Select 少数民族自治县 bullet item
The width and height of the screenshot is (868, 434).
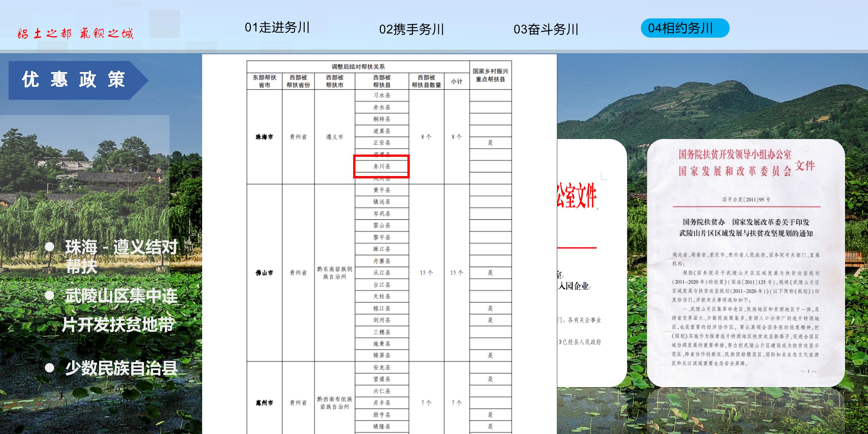121,368
